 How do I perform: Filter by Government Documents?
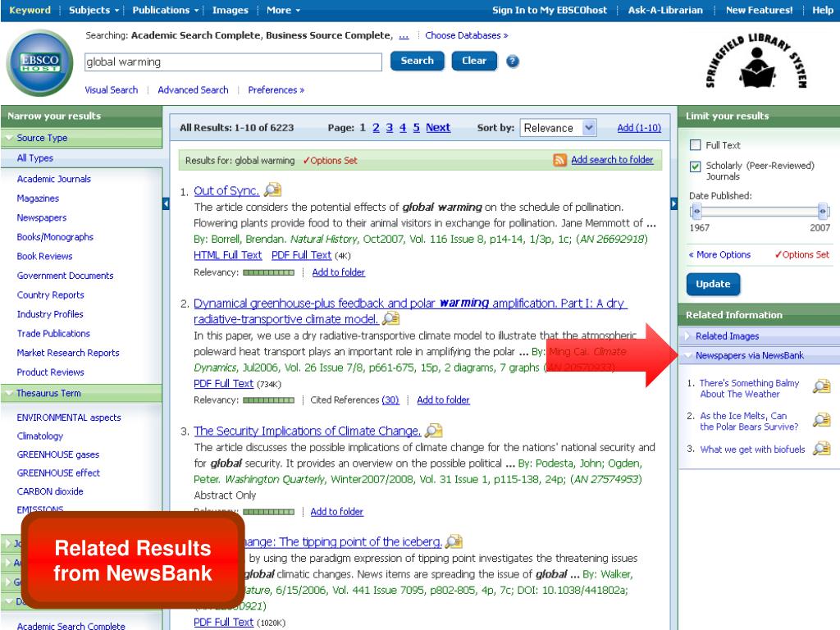[65, 276]
